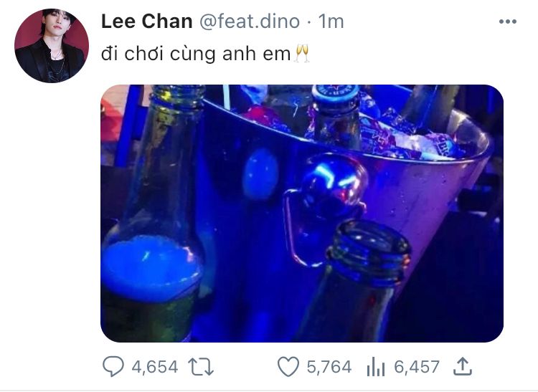Share the tweet using the upload arrow icon
This screenshot has height=392, width=538.
(463, 366)
